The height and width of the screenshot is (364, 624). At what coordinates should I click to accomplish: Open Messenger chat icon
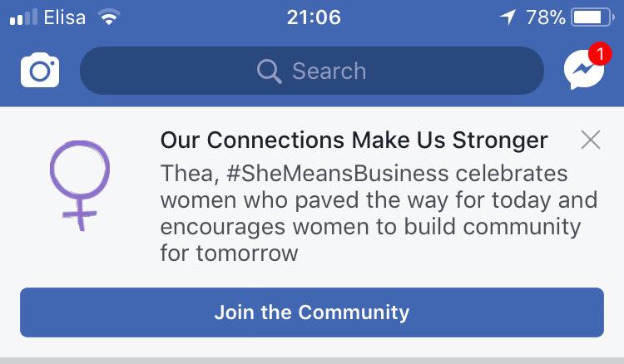coord(584,71)
